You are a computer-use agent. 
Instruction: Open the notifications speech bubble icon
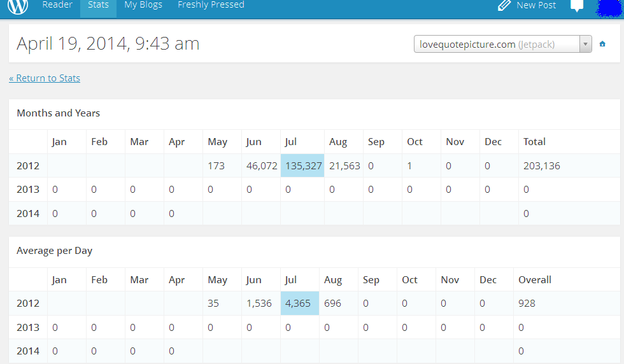click(577, 6)
